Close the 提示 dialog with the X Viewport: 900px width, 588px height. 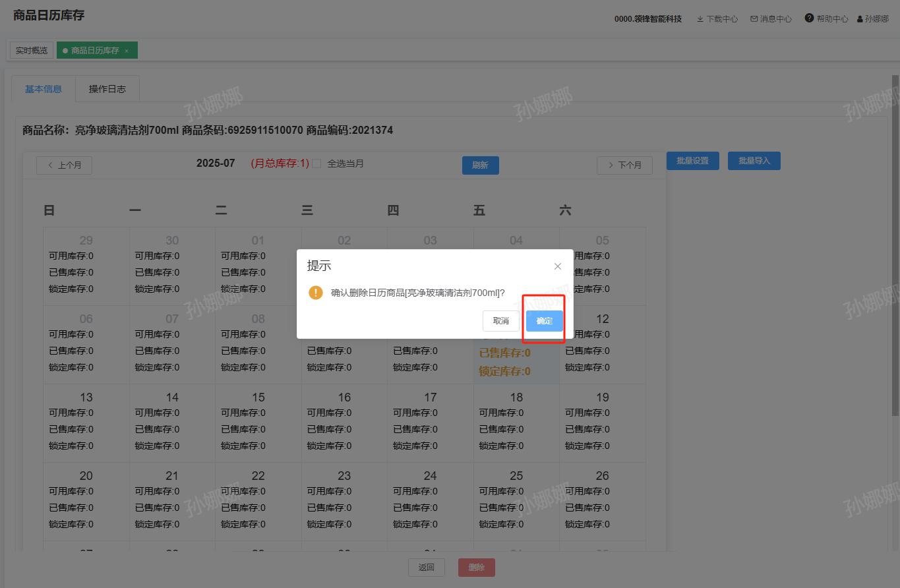point(558,266)
